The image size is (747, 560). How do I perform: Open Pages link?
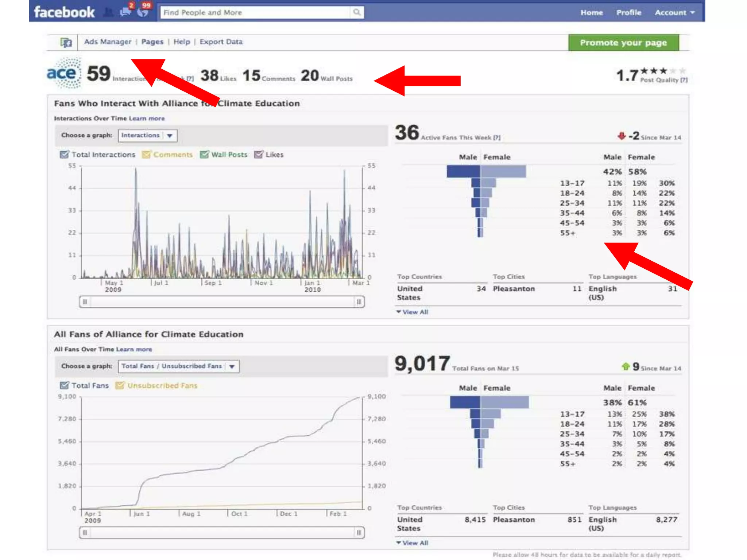(152, 42)
